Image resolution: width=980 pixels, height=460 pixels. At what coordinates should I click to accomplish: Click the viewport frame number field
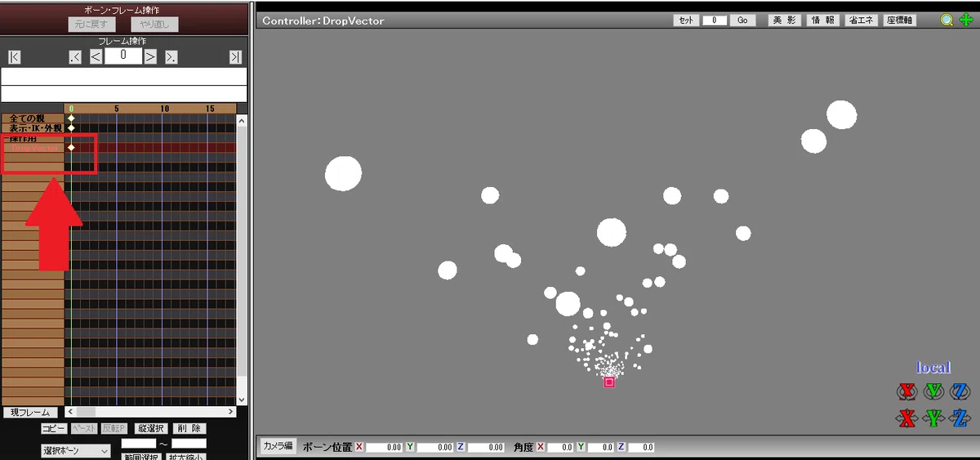715,20
